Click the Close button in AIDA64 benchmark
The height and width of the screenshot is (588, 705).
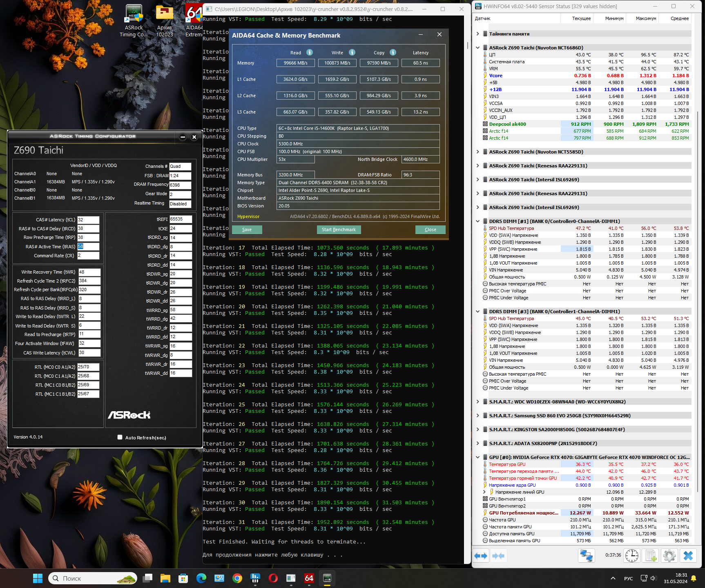431,229
